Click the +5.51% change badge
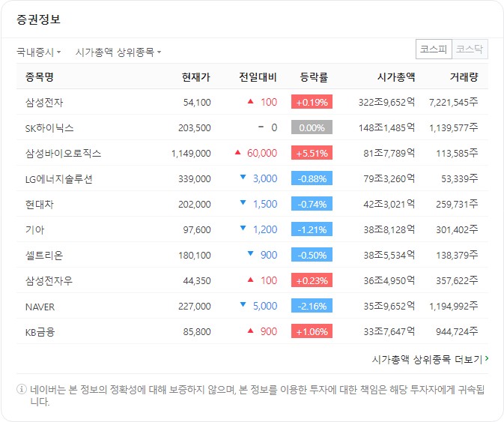 (x=312, y=153)
